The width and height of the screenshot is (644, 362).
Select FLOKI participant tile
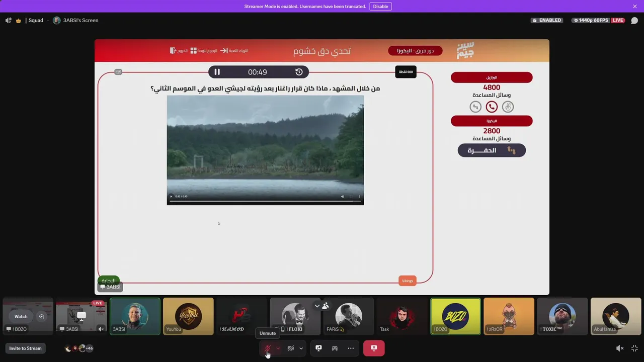tap(295, 316)
